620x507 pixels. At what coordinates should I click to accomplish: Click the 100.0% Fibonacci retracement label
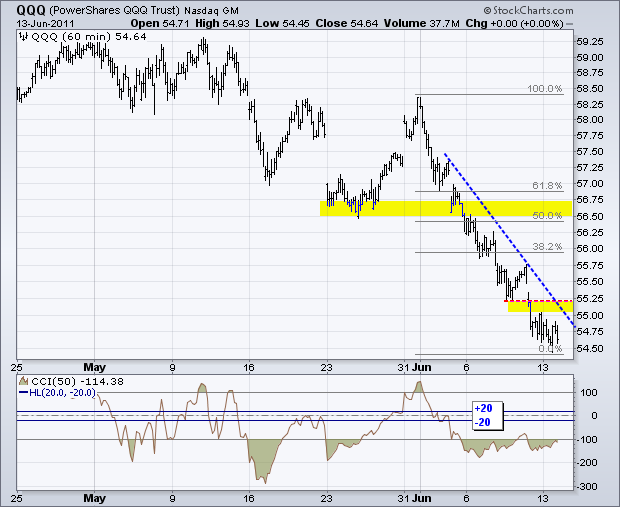(x=544, y=89)
